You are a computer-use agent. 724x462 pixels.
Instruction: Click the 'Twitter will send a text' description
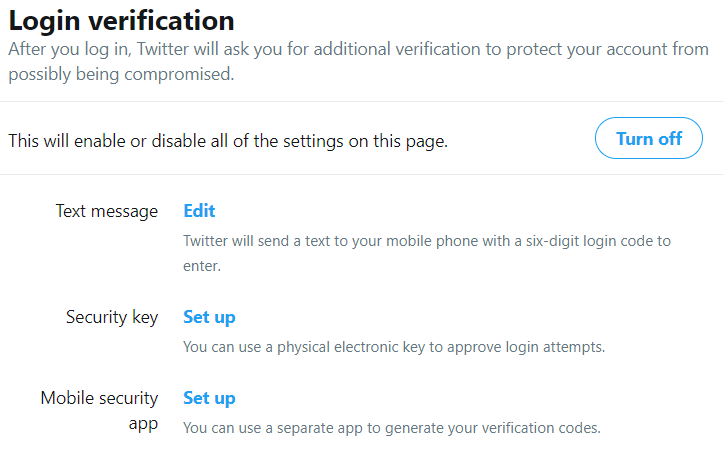[x=427, y=253]
